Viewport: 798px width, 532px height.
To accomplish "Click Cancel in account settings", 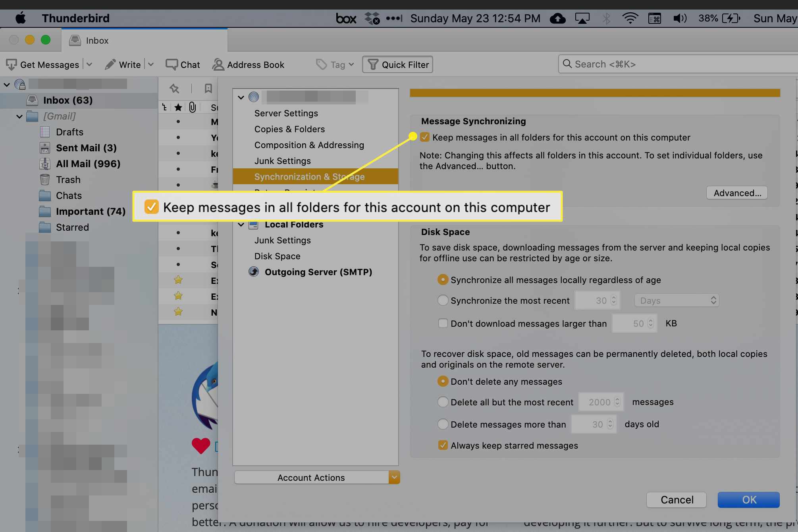I will tap(677, 500).
